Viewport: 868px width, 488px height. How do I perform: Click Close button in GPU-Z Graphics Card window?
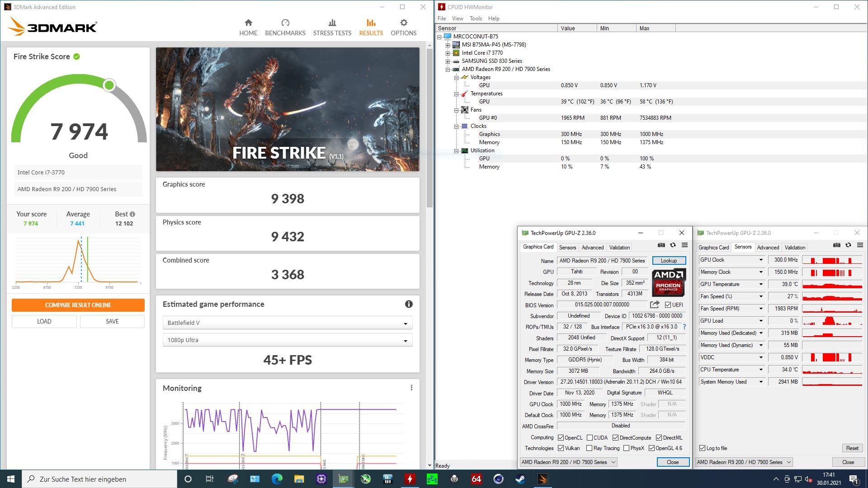point(673,462)
